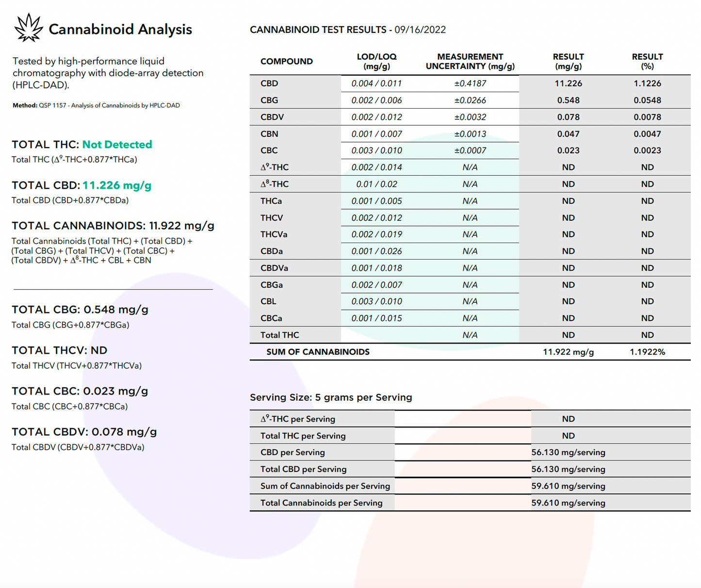This screenshot has width=701, height=588.
Task: Click the CBGa compound row label
Action: pos(272,285)
